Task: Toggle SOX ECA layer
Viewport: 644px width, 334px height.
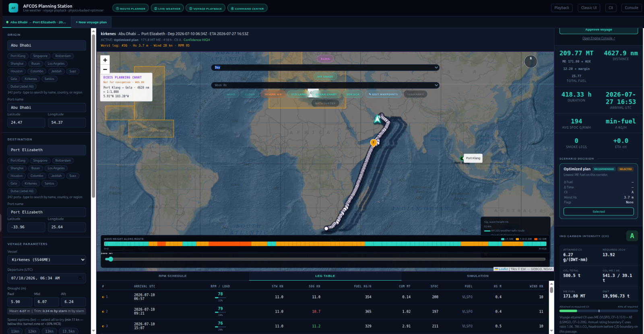Action: point(353,94)
